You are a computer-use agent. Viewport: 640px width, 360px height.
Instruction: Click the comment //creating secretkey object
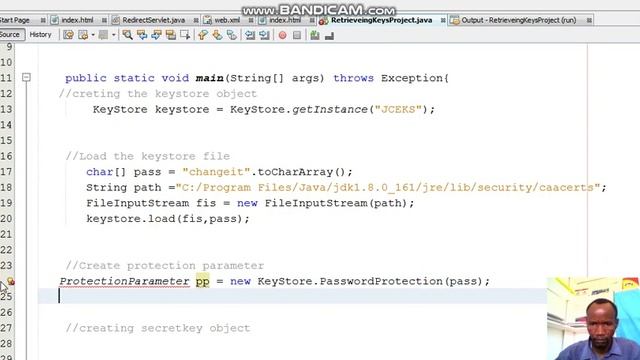158,328
